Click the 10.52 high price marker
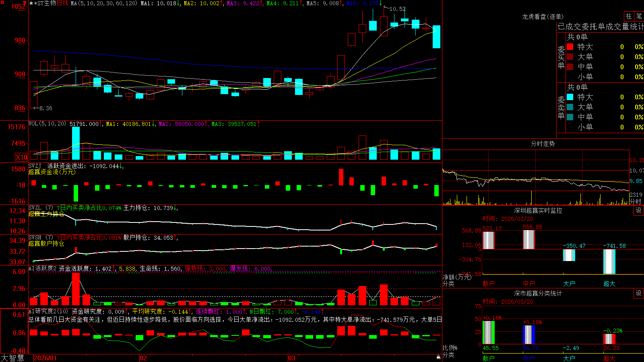The width and height of the screenshot is (644, 362). point(398,9)
